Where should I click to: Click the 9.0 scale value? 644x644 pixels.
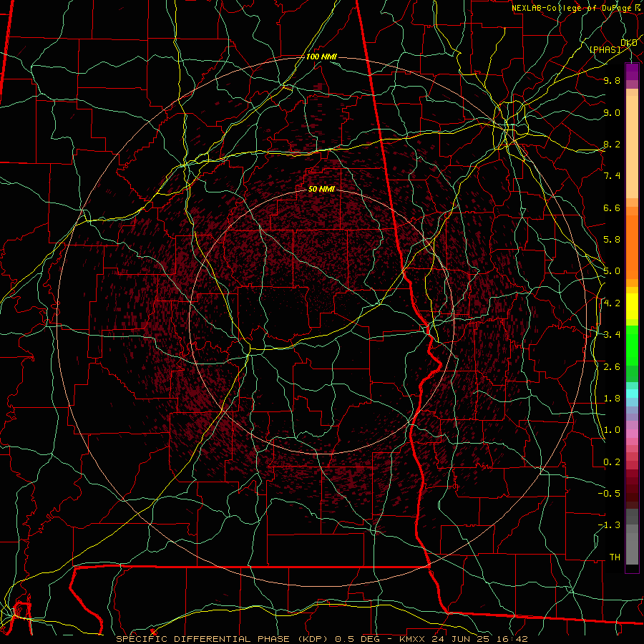point(612,112)
